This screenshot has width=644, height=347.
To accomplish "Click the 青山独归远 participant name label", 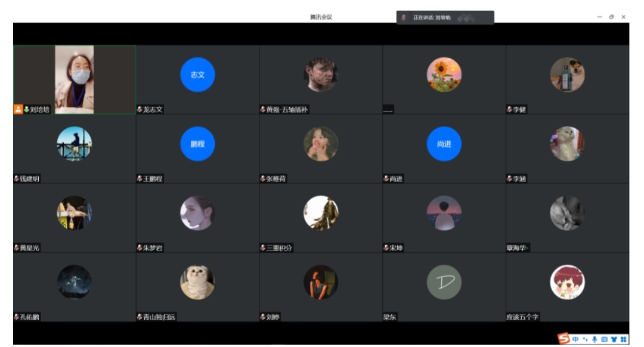I will pos(156,317).
